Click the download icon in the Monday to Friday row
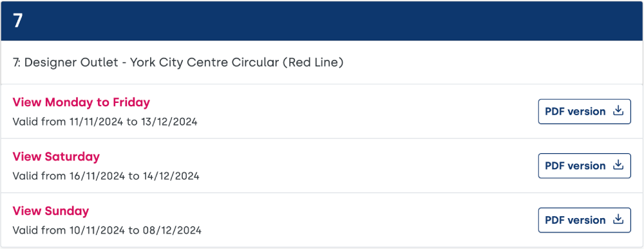644x249 pixels. [618, 111]
